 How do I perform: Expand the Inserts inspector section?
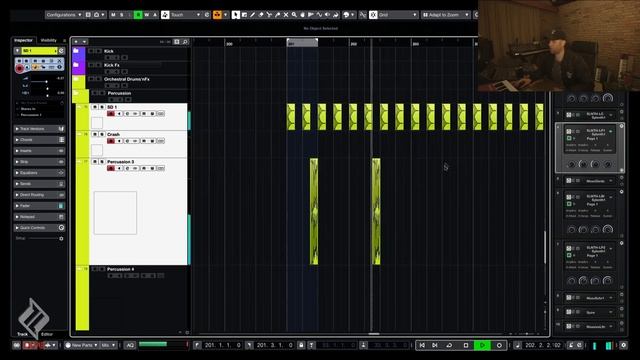(x=39, y=151)
